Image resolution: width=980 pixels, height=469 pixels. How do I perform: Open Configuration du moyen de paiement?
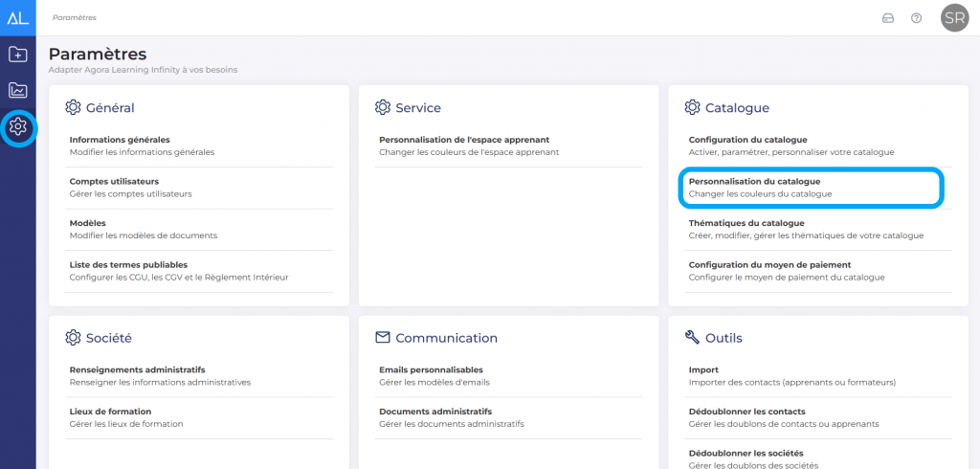coord(769,264)
